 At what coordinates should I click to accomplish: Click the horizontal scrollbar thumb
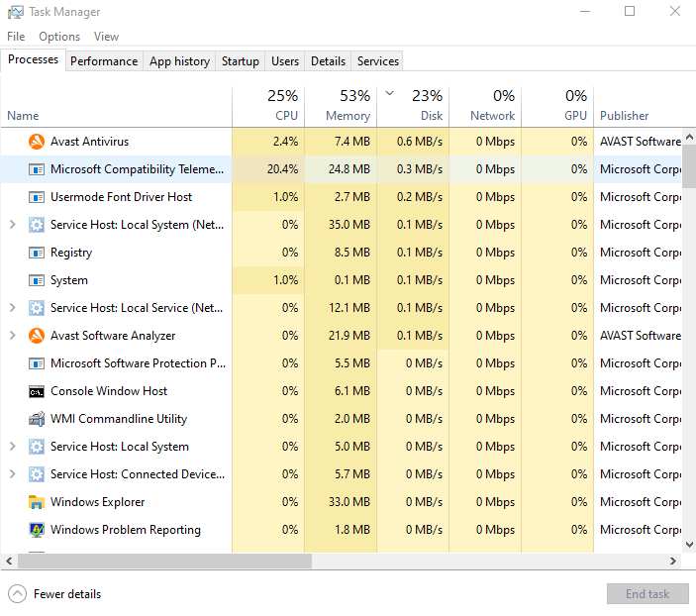click(164, 561)
